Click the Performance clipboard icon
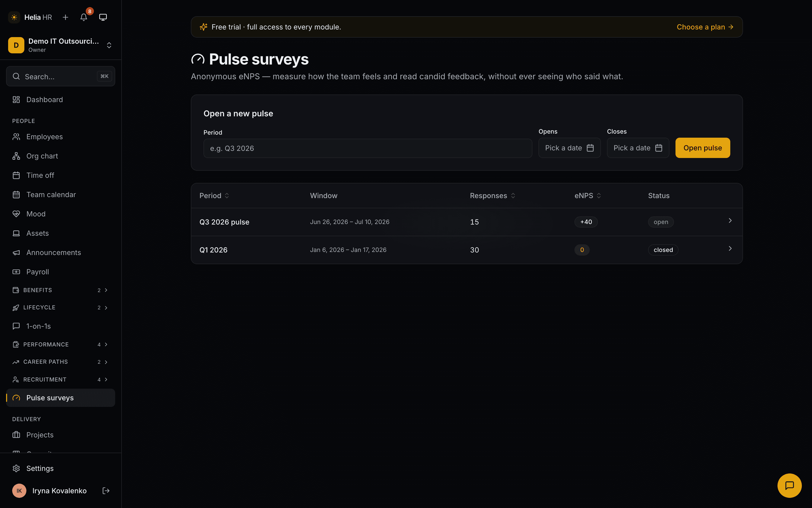This screenshot has width=812, height=508. click(x=16, y=344)
